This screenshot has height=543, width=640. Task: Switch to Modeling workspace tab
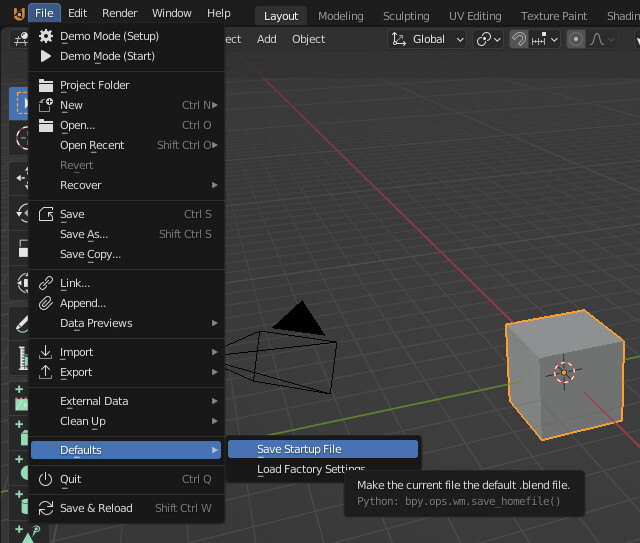tap(341, 16)
